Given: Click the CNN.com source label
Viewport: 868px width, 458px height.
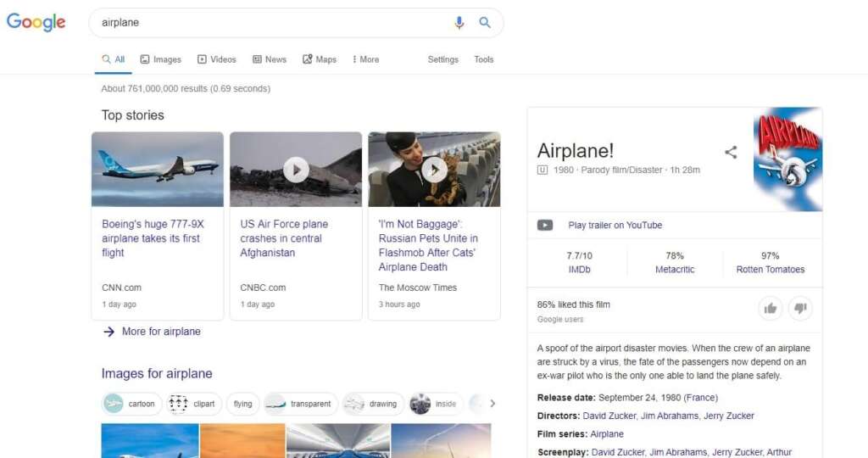Looking at the screenshot, I should tap(122, 288).
